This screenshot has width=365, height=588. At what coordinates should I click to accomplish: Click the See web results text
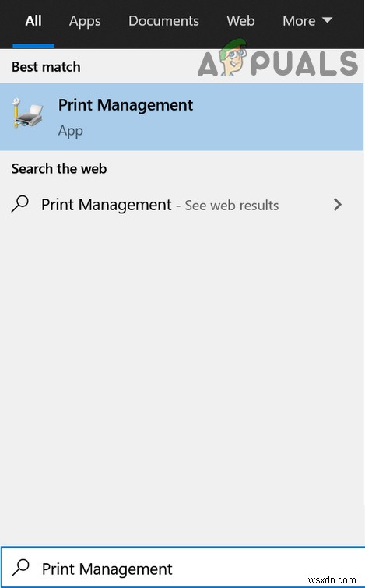pos(232,206)
